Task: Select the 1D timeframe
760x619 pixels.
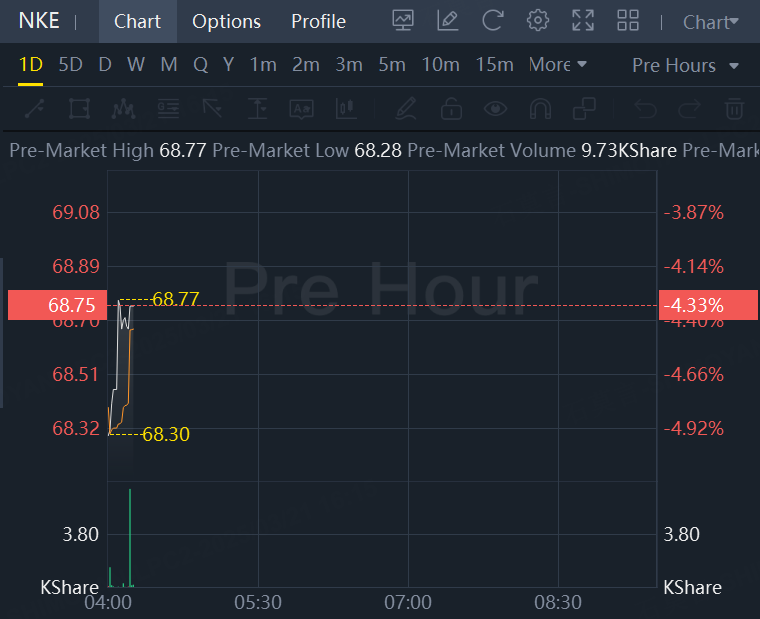Action: (x=30, y=65)
